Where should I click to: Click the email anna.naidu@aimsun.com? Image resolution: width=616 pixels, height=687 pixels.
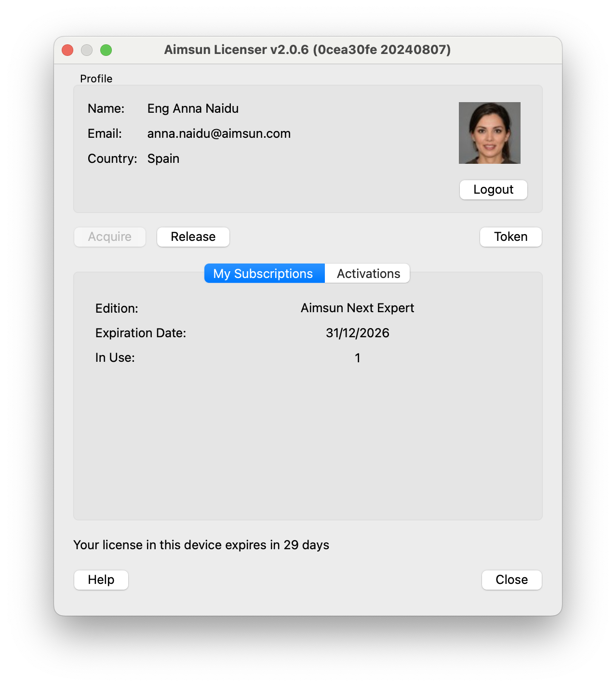(219, 133)
